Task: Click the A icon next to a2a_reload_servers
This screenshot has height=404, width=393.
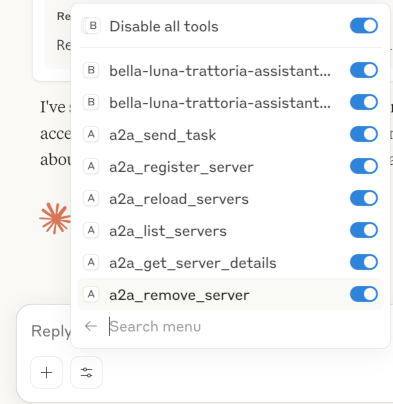Action: 91,198
